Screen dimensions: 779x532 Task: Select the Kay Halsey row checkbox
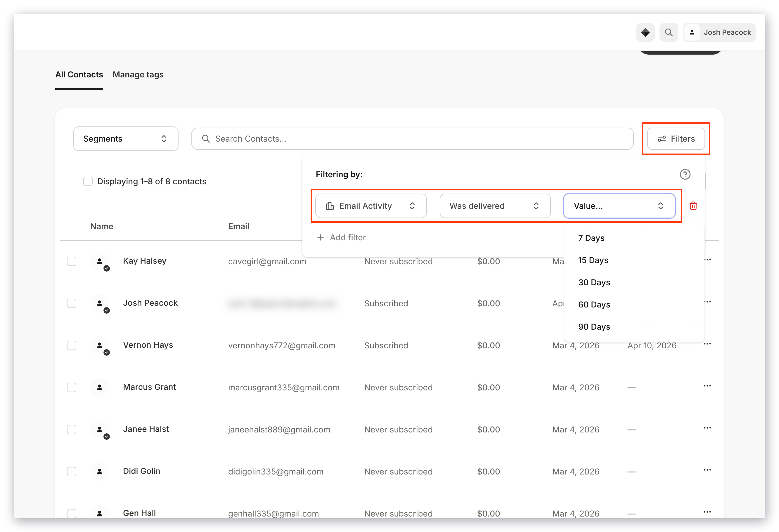(x=71, y=261)
